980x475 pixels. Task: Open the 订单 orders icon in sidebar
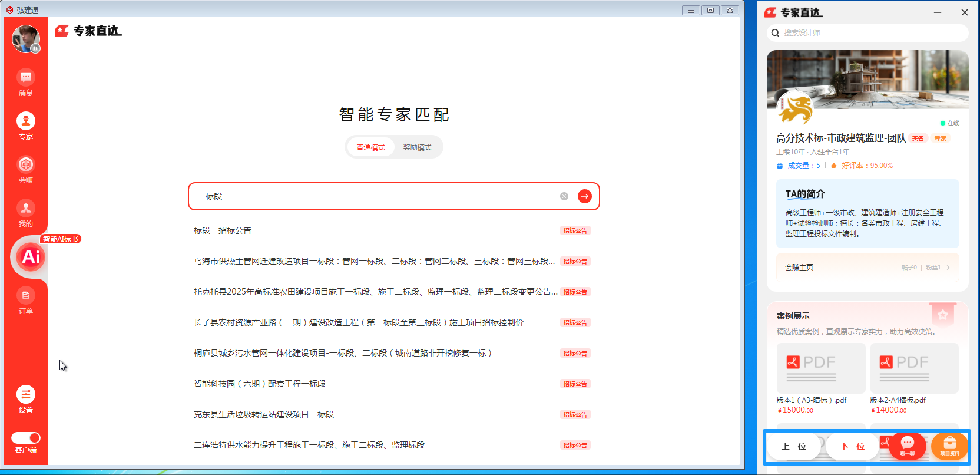26,301
